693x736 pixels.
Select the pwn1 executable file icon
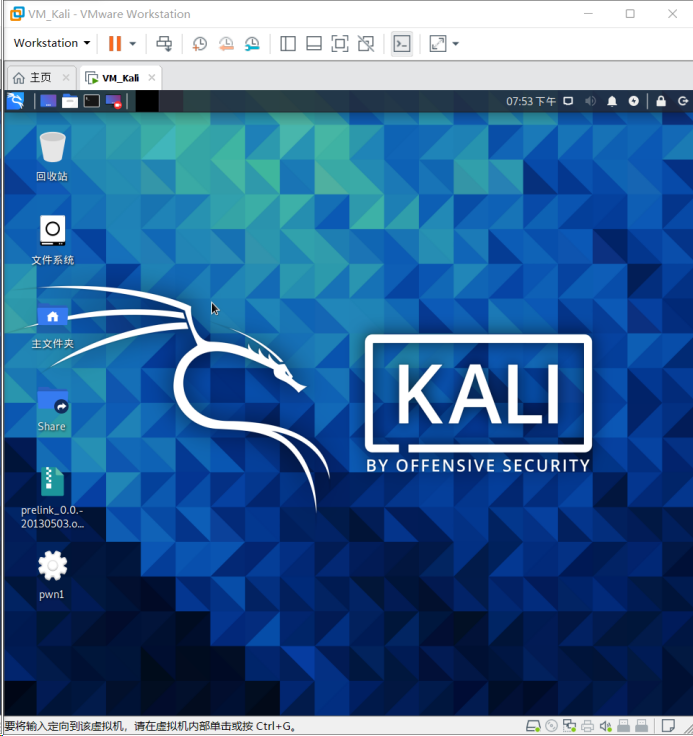(x=52, y=575)
